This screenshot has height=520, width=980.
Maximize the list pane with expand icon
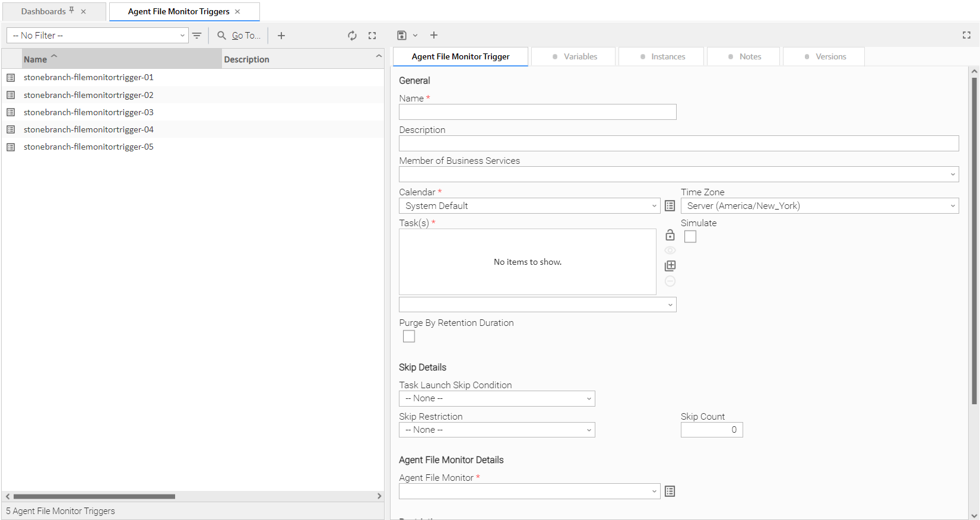point(372,36)
